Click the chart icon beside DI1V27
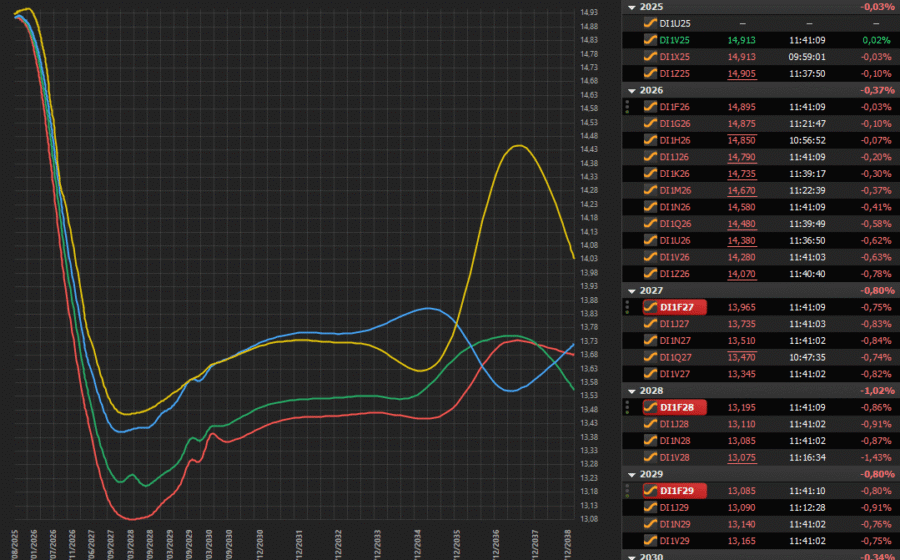900x560 pixels. [650, 374]
